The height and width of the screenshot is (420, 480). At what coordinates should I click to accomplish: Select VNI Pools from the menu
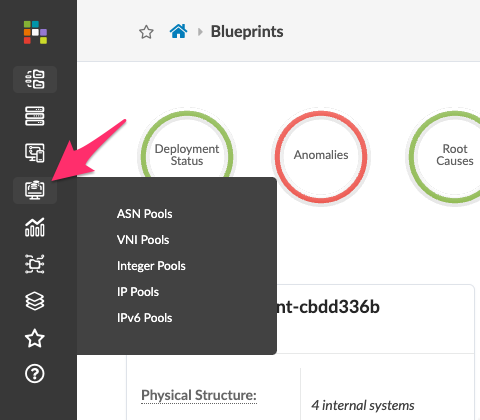143,240
